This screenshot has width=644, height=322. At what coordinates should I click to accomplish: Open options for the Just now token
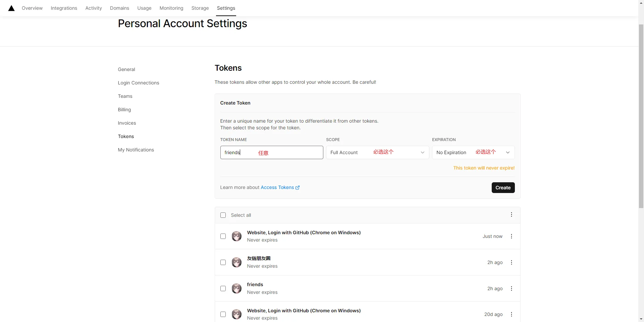[511, 236]
